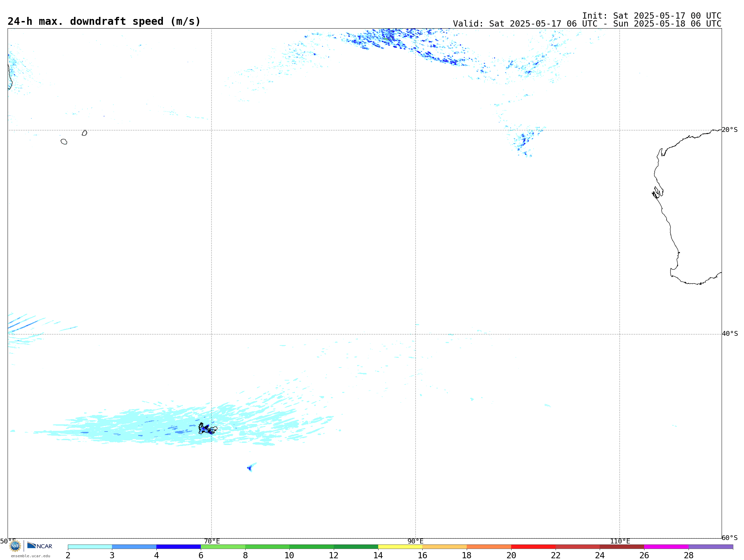This screenshot has width=744, height=560.
Task: Click the colorbar tick label 2
Action: click(x=68, y=555)
